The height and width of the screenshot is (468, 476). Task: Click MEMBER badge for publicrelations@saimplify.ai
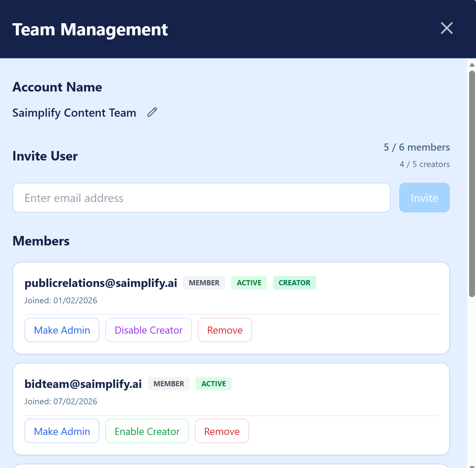[x=204, y=283]
